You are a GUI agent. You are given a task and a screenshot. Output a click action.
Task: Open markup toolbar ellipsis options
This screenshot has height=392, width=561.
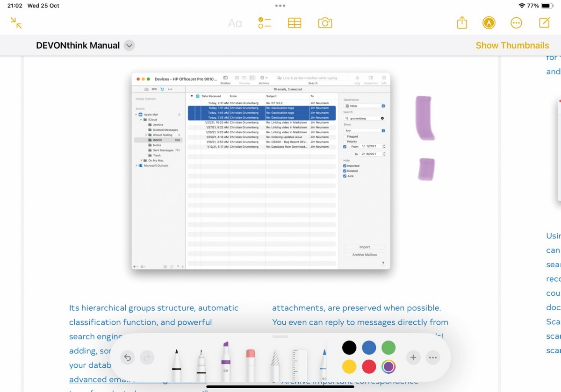[433, 358]
